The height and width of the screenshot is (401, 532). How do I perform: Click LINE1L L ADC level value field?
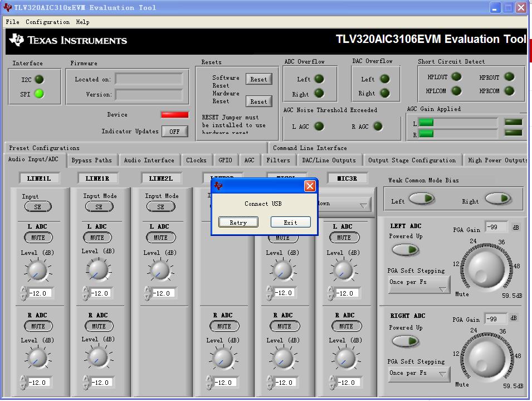(x=40, y=293)
